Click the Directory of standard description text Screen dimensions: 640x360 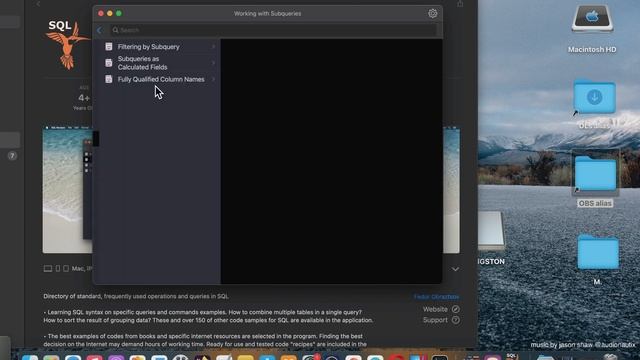click(x=136, y=296)
